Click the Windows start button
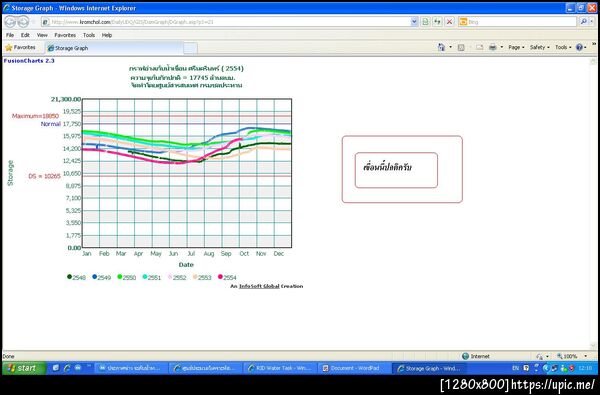This screenshot has height=395, width=600. click(24, 368)
